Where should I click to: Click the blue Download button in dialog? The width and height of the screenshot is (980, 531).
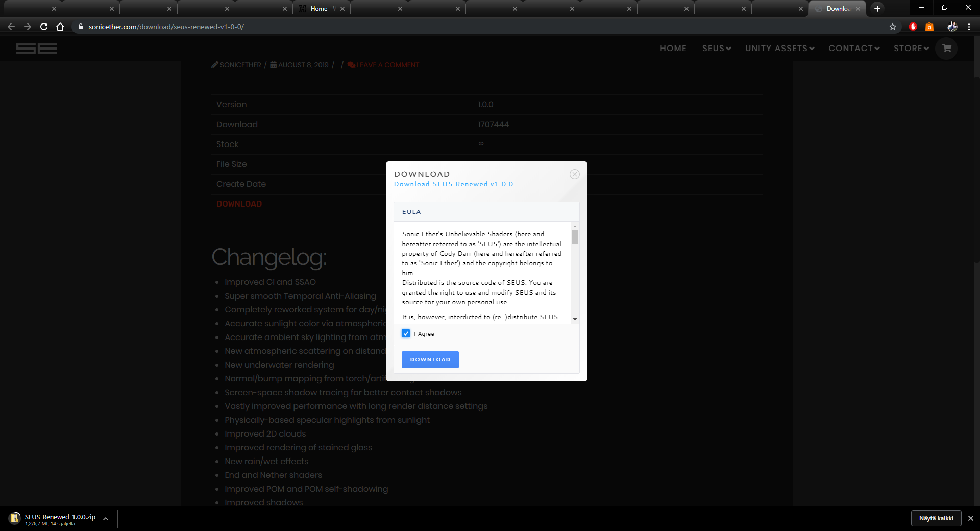pyautogui.click(x=430, y=359)
